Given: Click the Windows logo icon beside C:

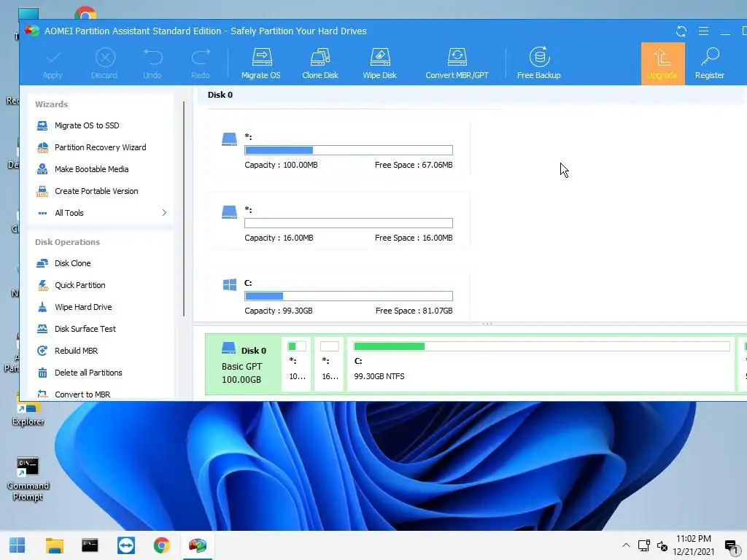Looking at the screenshot, I should [230, 285].
